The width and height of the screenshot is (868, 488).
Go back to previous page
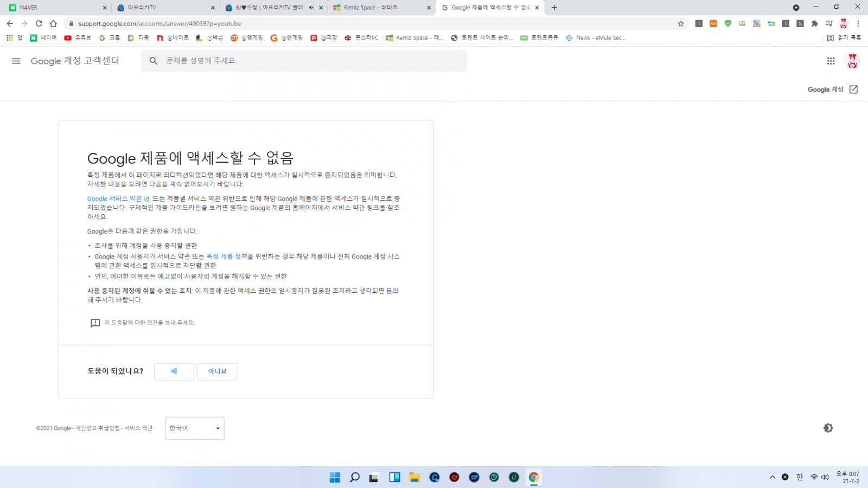click(10, 23)
